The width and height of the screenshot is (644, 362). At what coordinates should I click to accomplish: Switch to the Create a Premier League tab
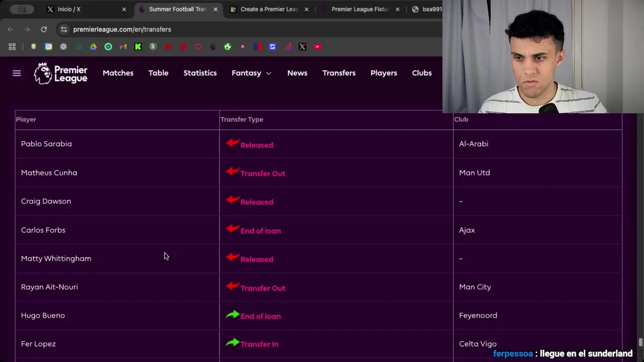pyautogui.click(x=269, y=9)
